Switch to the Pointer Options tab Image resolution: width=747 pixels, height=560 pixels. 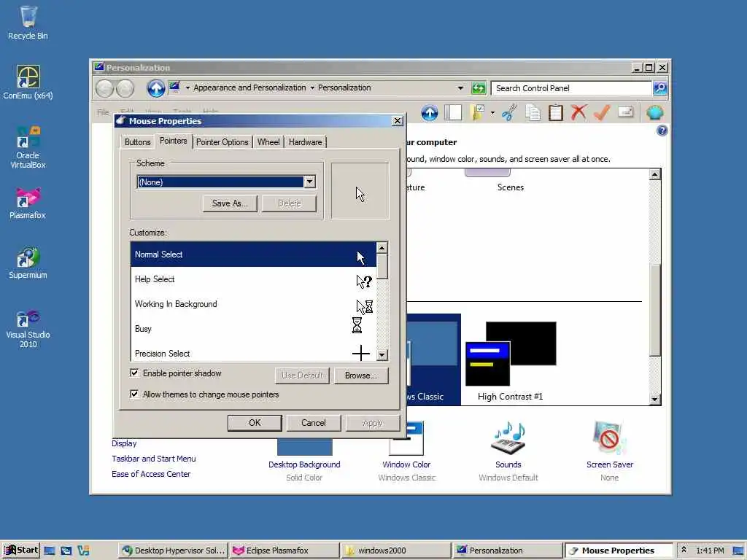point(222,142)
